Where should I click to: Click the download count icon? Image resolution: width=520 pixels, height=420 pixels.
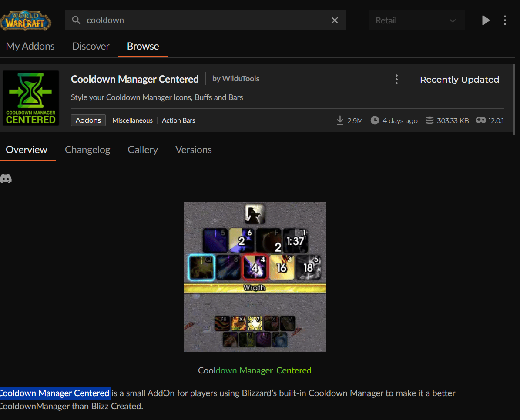pos(340,120)
